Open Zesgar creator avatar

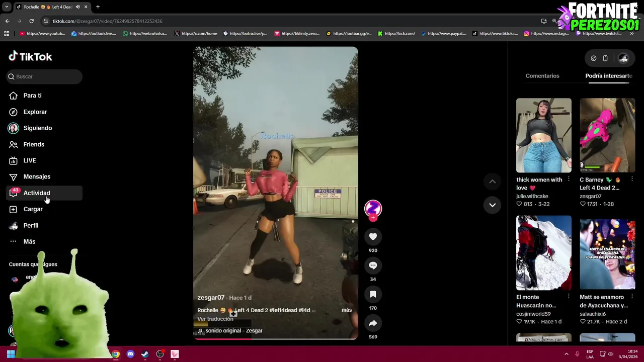coord(373,208)
